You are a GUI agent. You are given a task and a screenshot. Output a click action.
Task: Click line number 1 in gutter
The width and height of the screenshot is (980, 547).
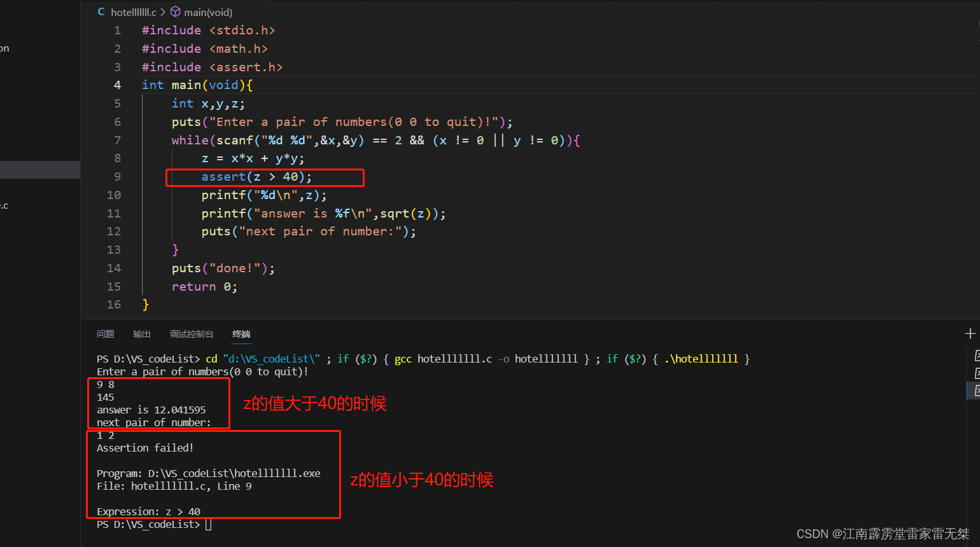click(x=117, y=31)
